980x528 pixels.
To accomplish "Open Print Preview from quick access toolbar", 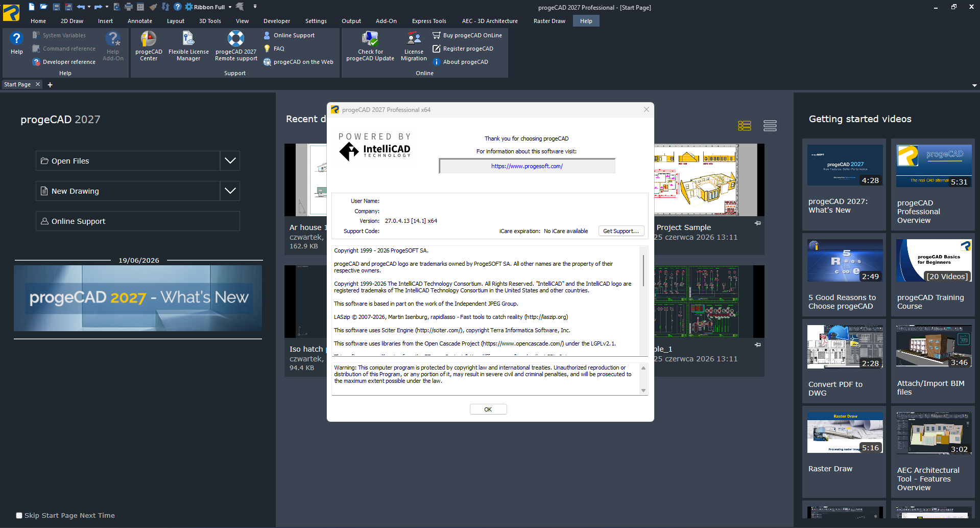I will (x=116, y=7).
